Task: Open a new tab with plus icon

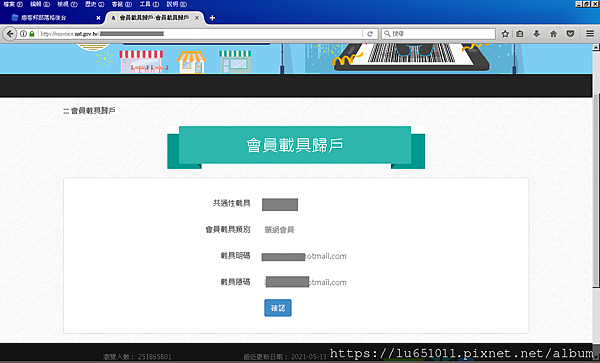Action: tap(212, 18)
